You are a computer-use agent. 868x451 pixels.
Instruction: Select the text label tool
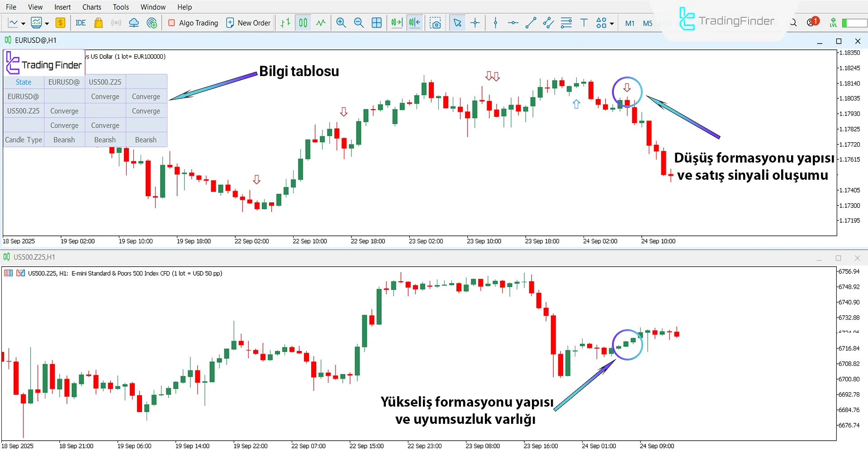point(583,23)
